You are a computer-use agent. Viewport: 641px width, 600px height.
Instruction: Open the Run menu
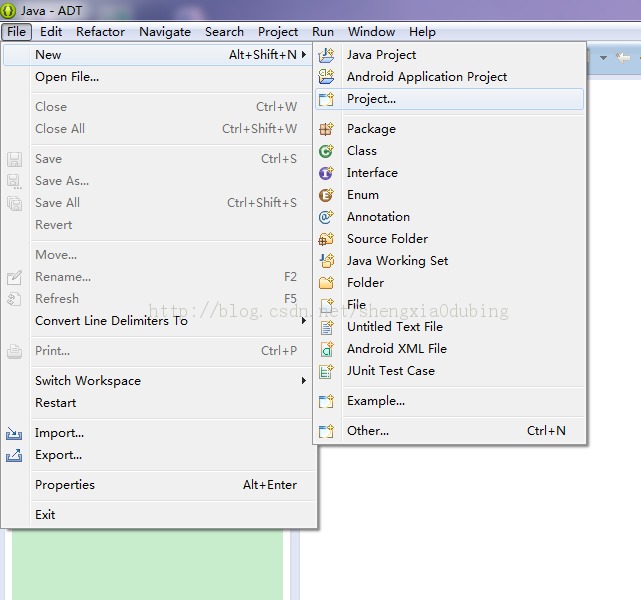pos(323,32)
